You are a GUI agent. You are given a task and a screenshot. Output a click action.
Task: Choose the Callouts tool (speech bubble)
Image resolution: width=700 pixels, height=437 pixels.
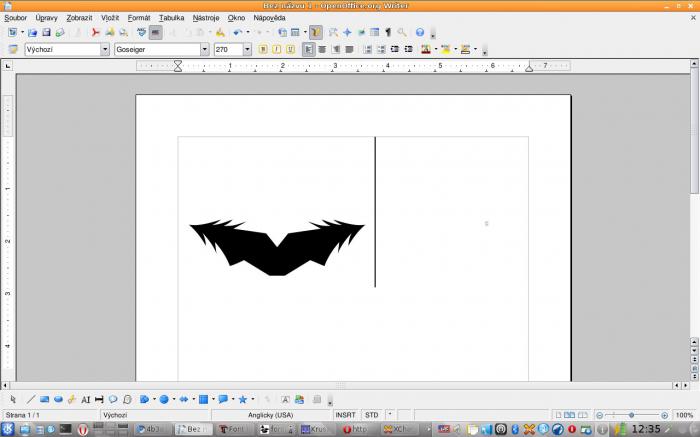(113, 400)
